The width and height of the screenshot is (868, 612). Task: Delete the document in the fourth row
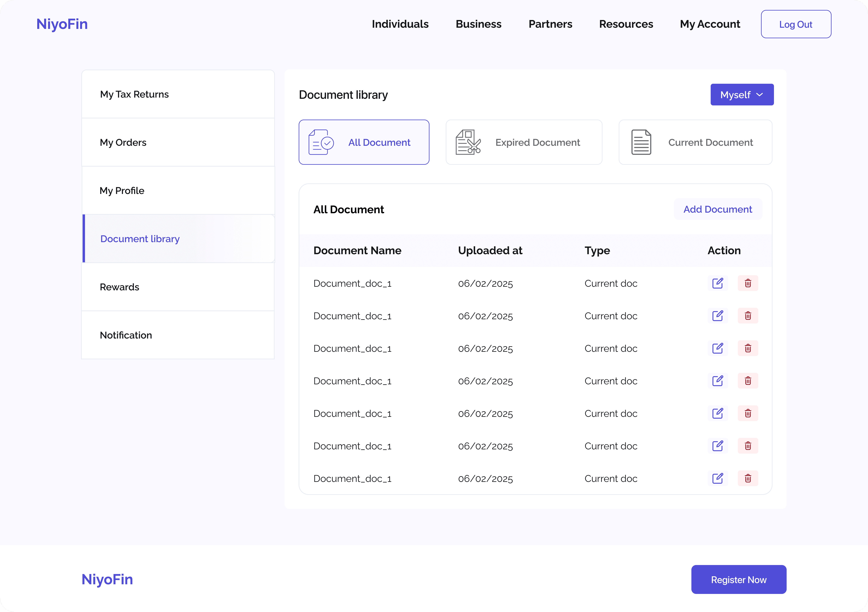coord(747,381)
